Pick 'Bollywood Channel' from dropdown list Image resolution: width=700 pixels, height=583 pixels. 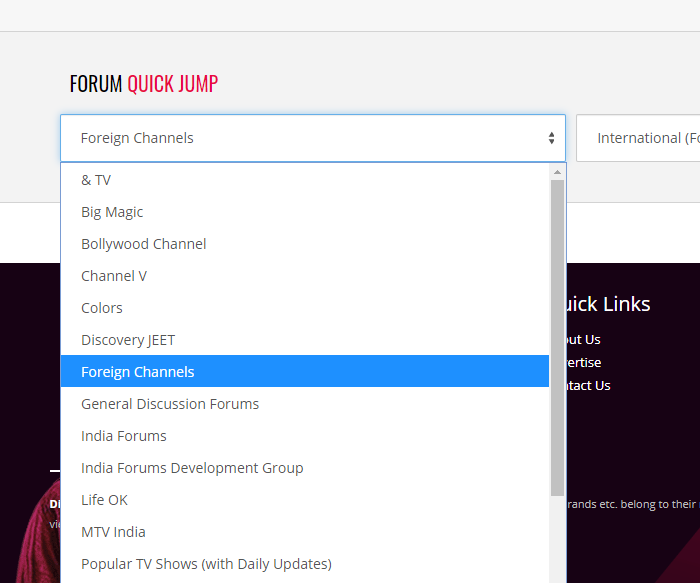pyautogui.click(x=305, y=244)
